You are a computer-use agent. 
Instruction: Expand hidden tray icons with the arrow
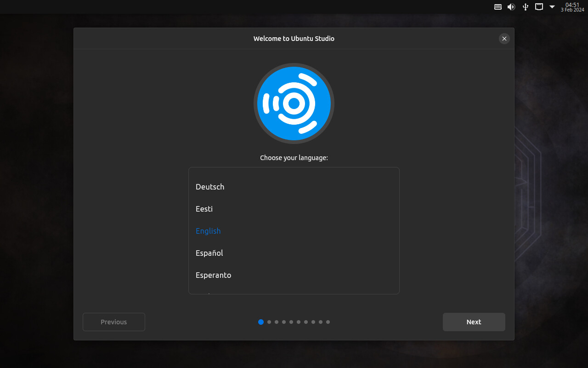click(552, 7)
